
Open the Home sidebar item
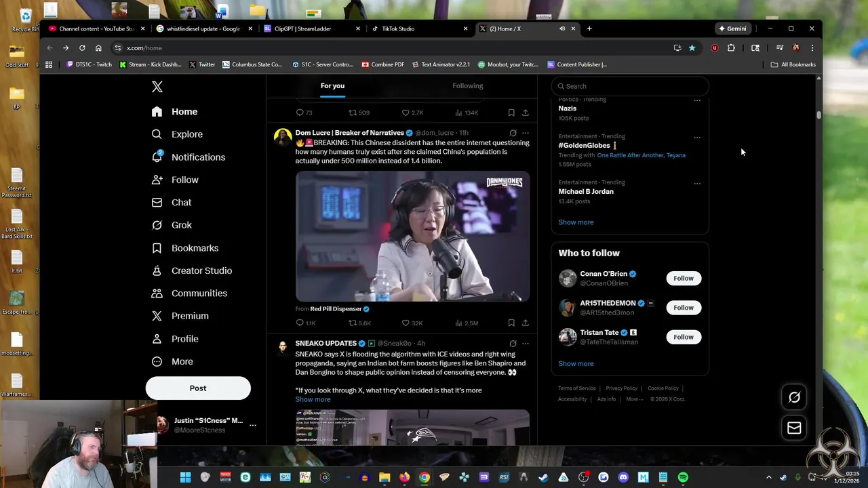[175, 112]
